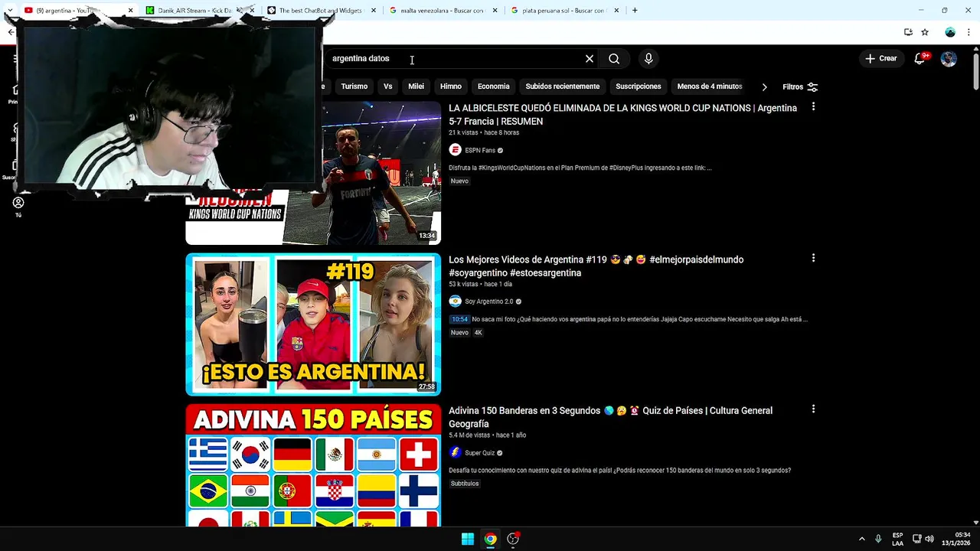Open YouTube notifications bell
The image size is (980, 551).
tap(920, 59)
